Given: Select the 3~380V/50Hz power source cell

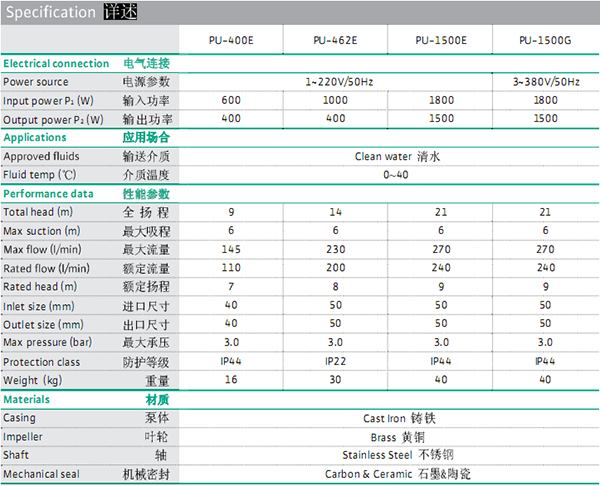Looking at the screenshot, I should tap(545, 81).
